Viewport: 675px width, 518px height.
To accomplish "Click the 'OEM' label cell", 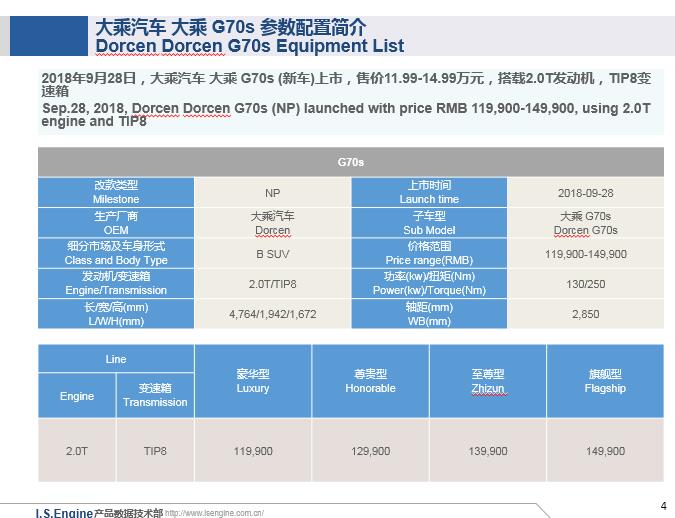I will point(116,223).
